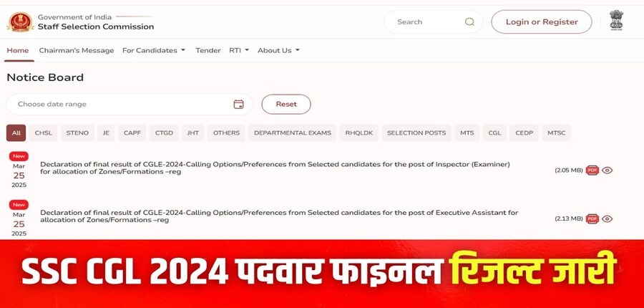Screen dimensions: 644x308
Task: Click the SSC emblem logo
Action: [20, 21]
